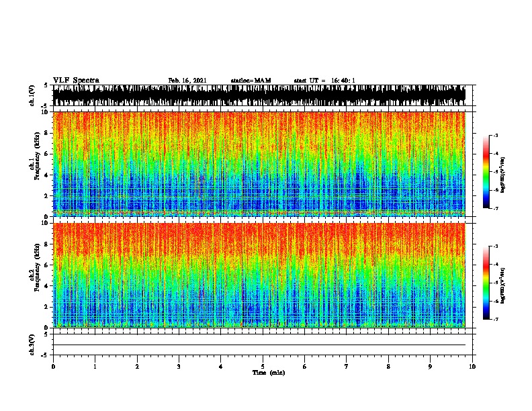Click time-axis tick label "1" at the bottom

(95, 367)
